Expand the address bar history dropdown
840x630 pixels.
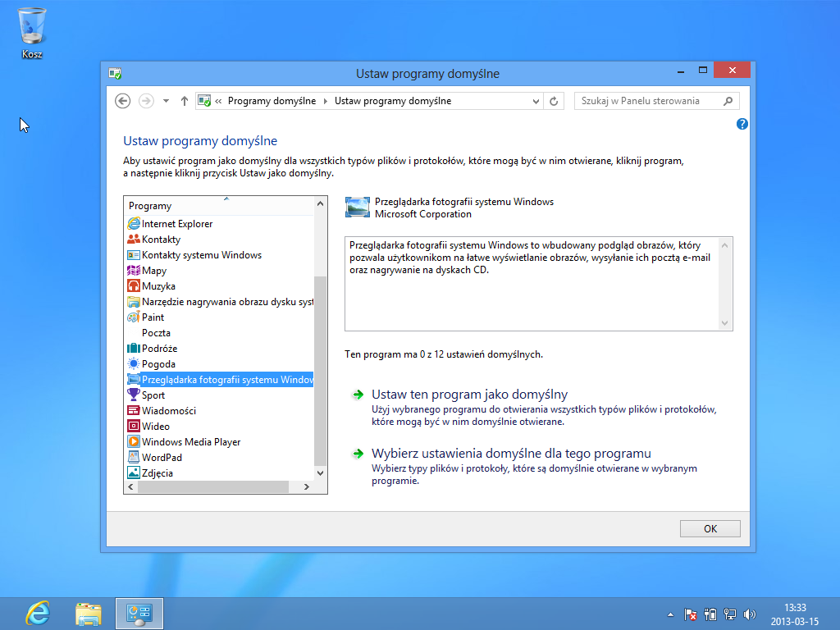pos(536,101)
